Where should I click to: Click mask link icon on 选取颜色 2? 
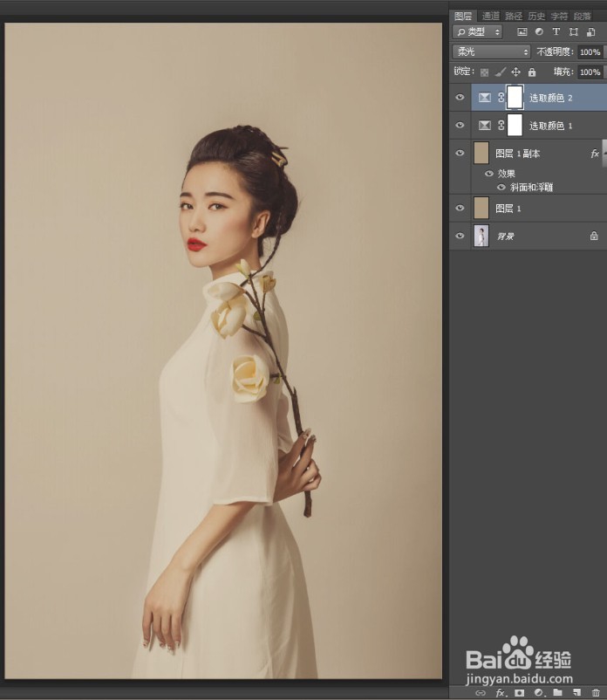tap(501, 98)
